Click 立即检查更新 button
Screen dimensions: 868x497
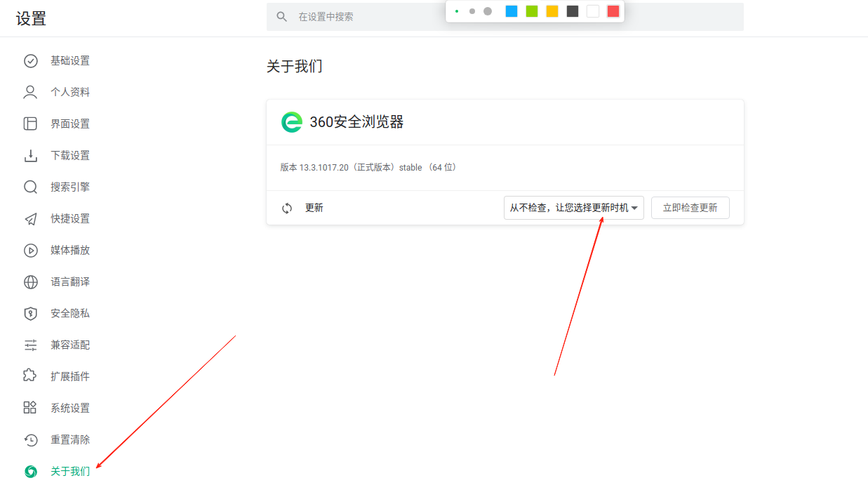pos(690,208)
